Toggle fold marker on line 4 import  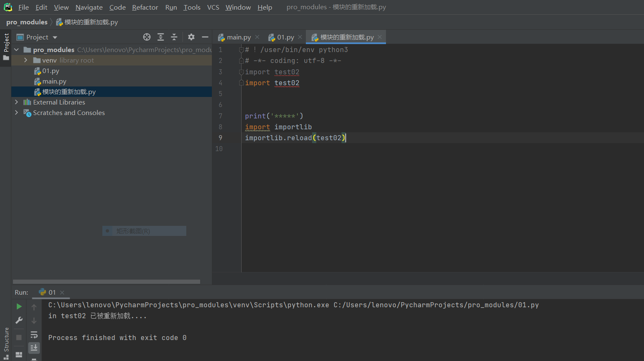[241, 83]
